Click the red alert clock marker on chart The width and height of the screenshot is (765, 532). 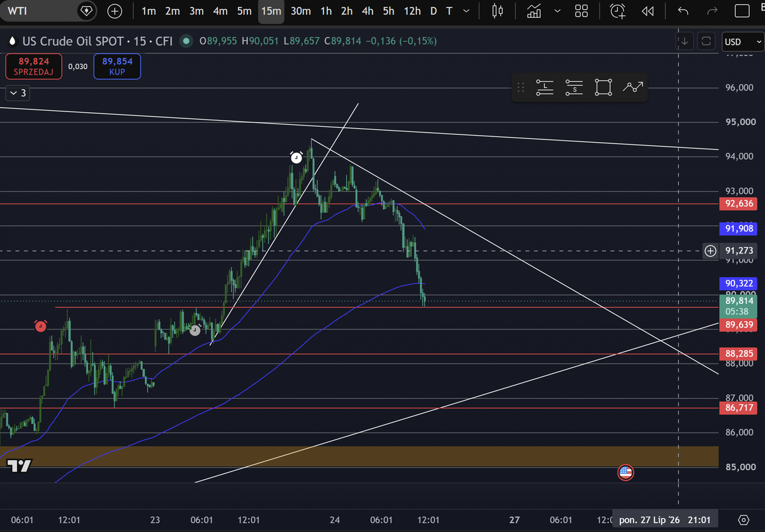[x=40, y=326]
